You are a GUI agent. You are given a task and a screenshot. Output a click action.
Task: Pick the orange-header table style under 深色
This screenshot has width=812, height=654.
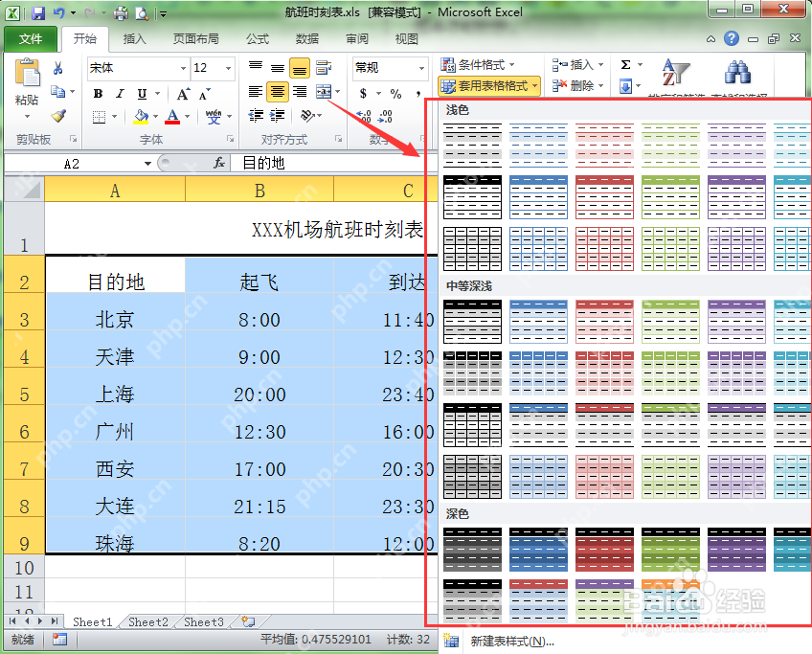coord(670,601)
